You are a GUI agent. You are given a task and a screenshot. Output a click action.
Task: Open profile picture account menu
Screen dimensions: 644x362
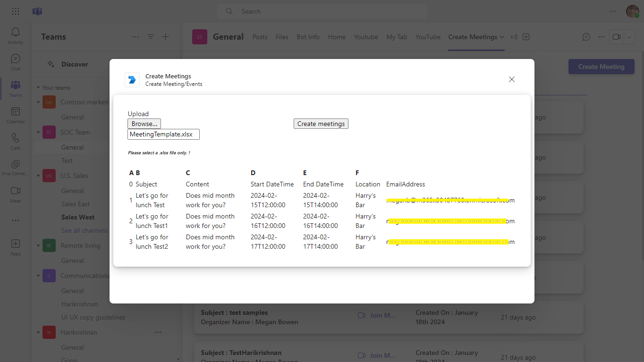pos(633,11)
